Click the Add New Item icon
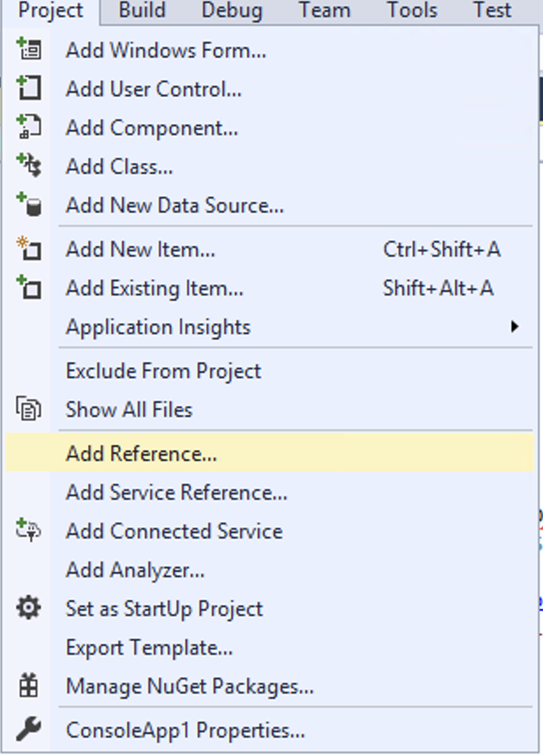This screenshot has width=543, height=756. [28, 249]
